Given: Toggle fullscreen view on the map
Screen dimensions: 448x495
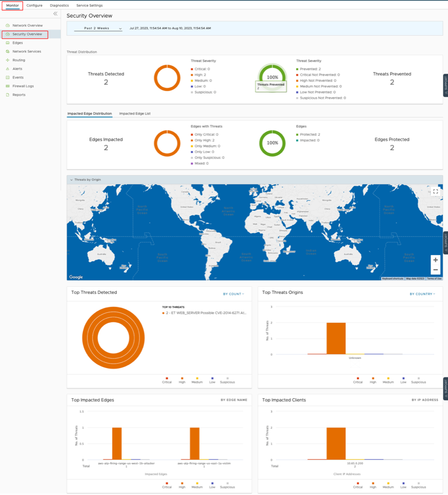Looking at the screenshot, I should pos(435,191).
